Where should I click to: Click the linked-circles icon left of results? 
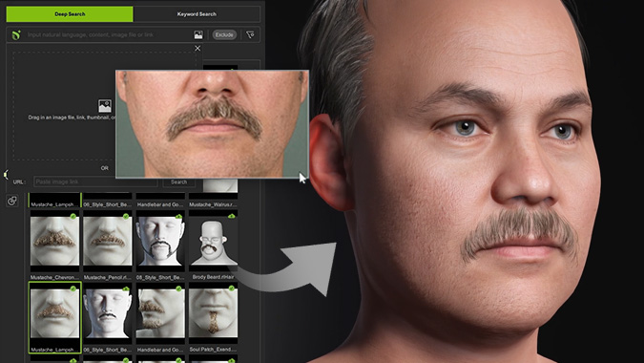pos(12,201)
